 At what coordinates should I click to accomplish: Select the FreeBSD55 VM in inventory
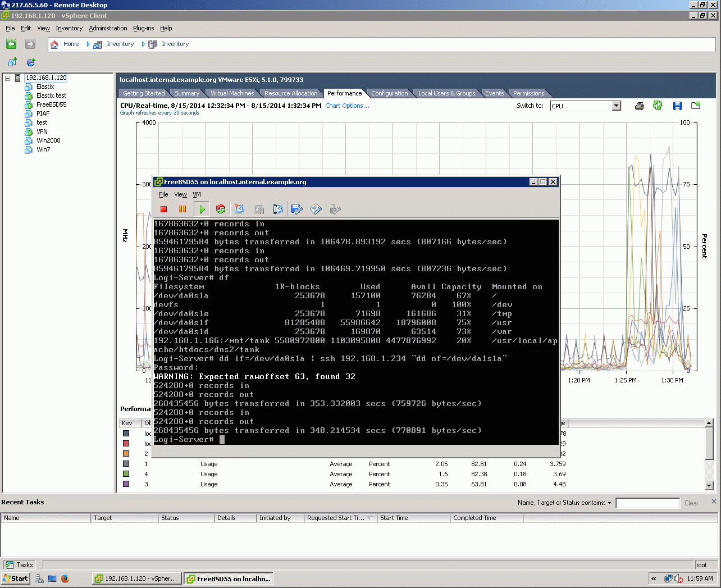pyautogui.click(x=52, y=105)
